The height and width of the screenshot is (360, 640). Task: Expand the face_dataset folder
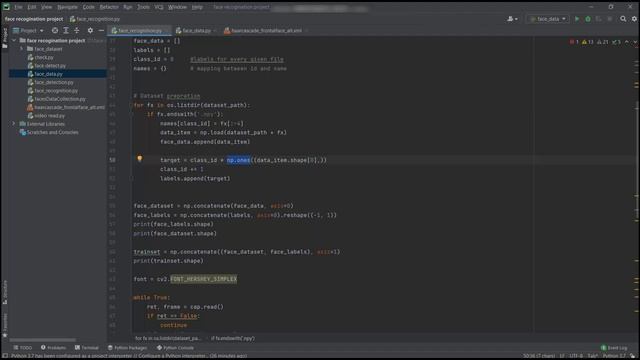point(22,49)
